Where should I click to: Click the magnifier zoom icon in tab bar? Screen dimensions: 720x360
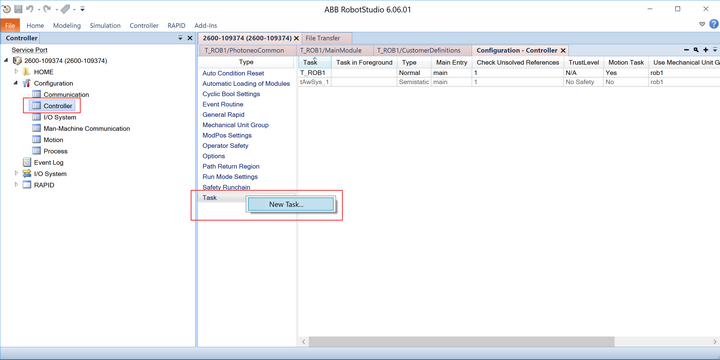(696, 50)
